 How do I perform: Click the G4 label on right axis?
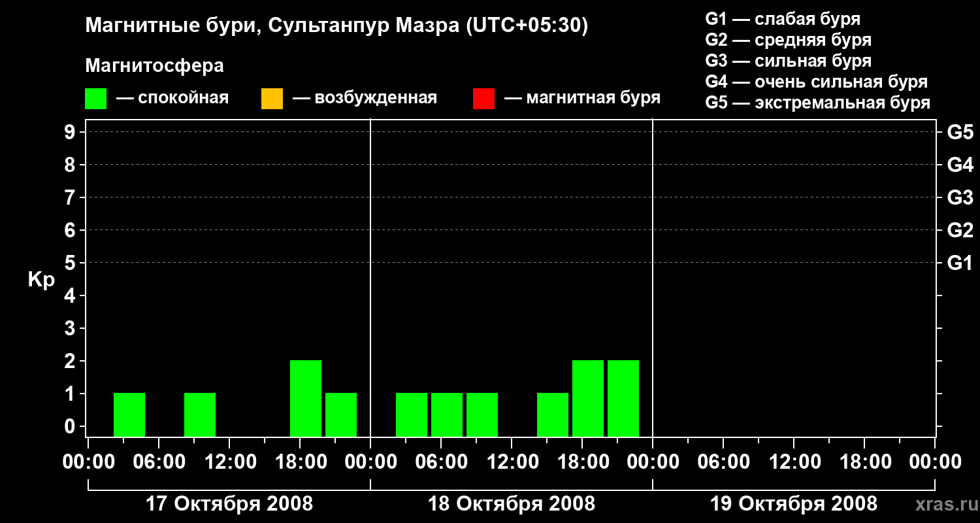(960, 165)
